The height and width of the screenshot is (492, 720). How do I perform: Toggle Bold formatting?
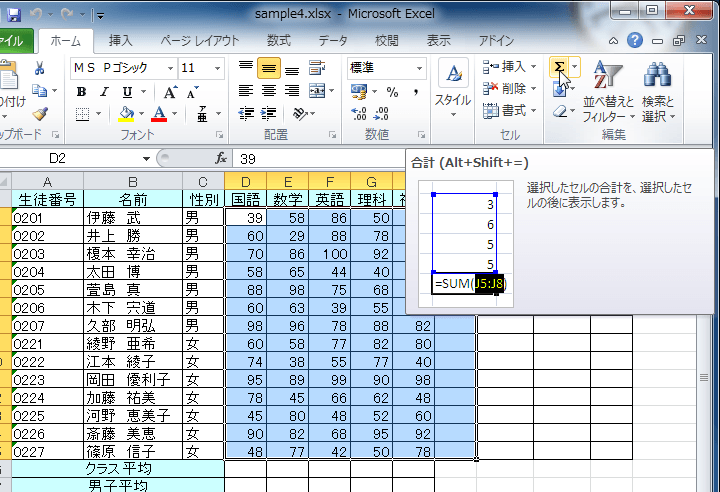click(82, 92)
